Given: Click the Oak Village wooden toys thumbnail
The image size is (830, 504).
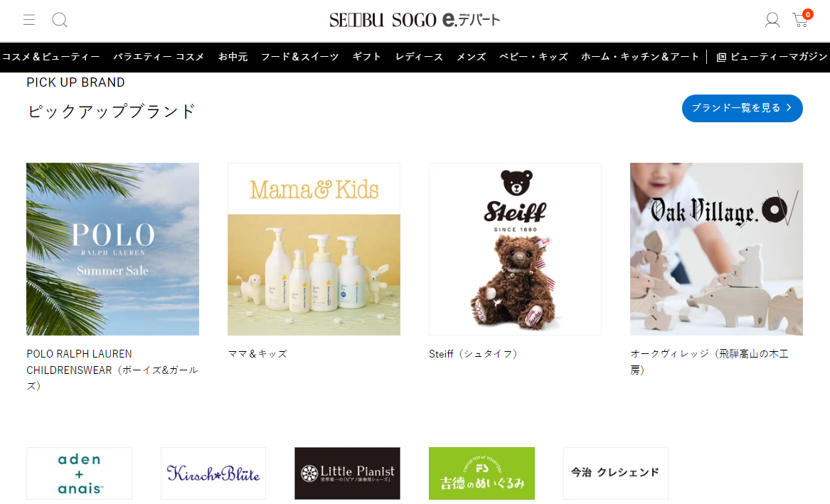Looking at the screenshot, I should [x=716, y=249].
